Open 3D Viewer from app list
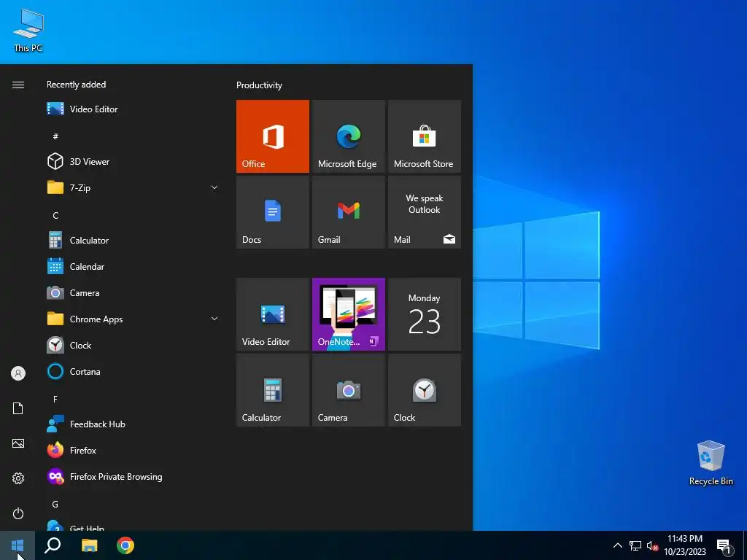 pyautogui.click(x=133, y=161)
